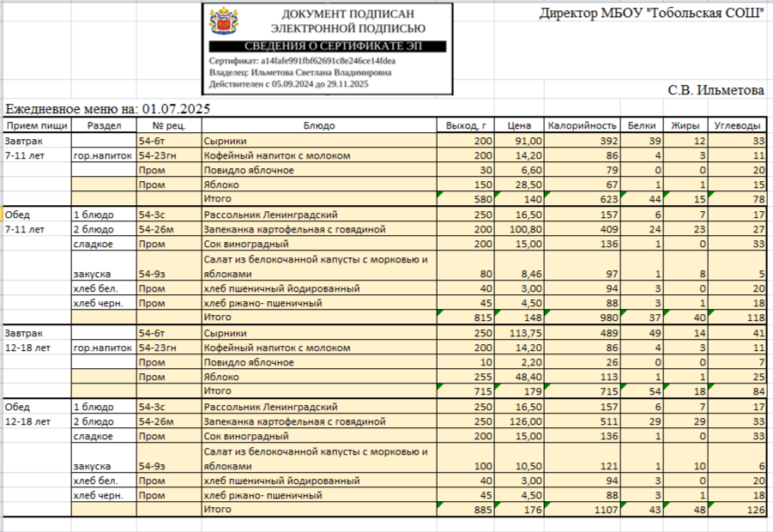This screenshot has width=773, height=532.
Task: Select the total output cell '815'
Action: point(465,317)
